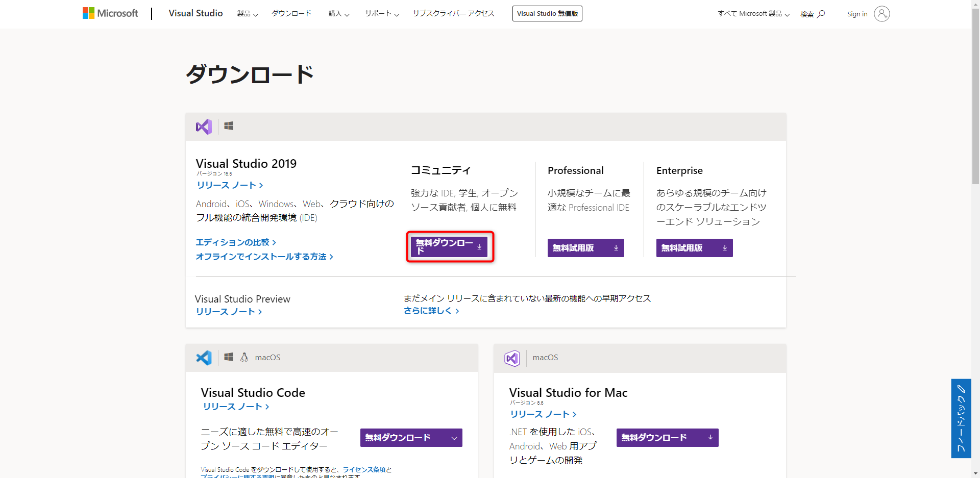Screen dimensions: 980x478
Task: Click the Visual Studio brand link in header
Action: pos(195,13)
